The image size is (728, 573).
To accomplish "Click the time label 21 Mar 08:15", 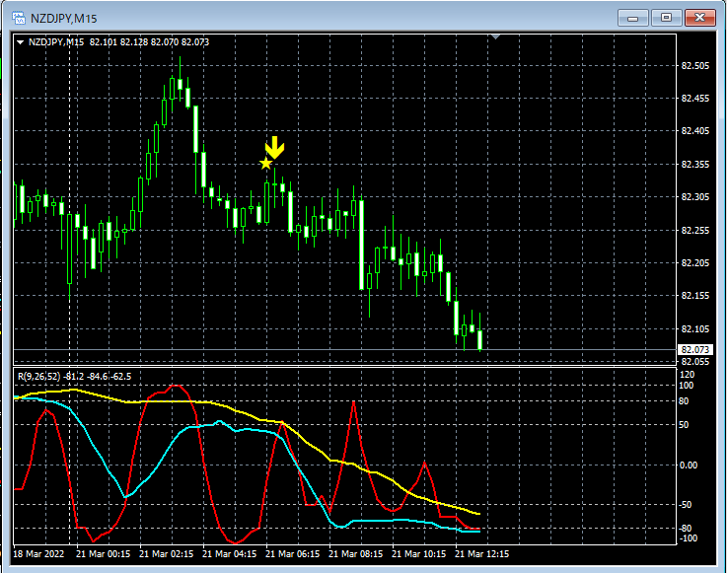I will (x=356, y=554).
